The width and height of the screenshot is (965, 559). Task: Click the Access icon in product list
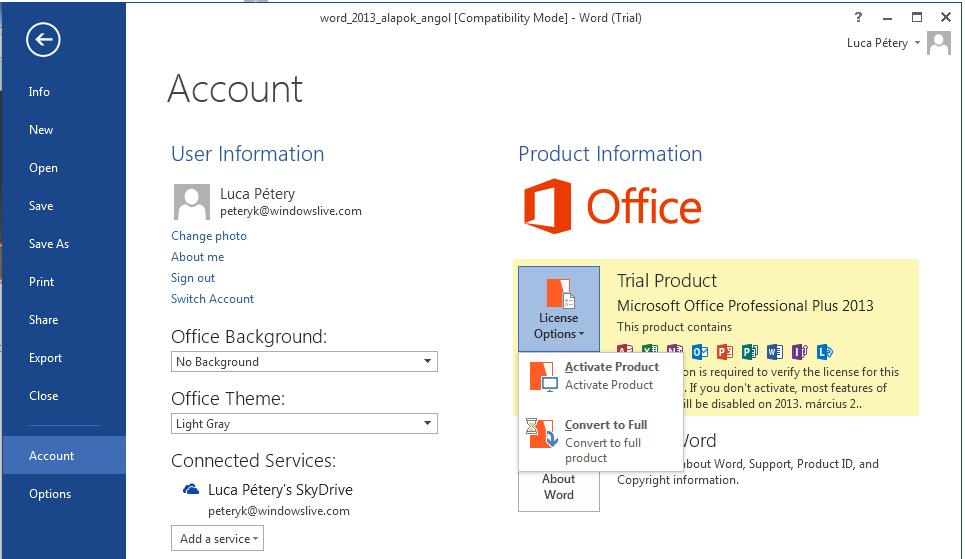[625, 348]
